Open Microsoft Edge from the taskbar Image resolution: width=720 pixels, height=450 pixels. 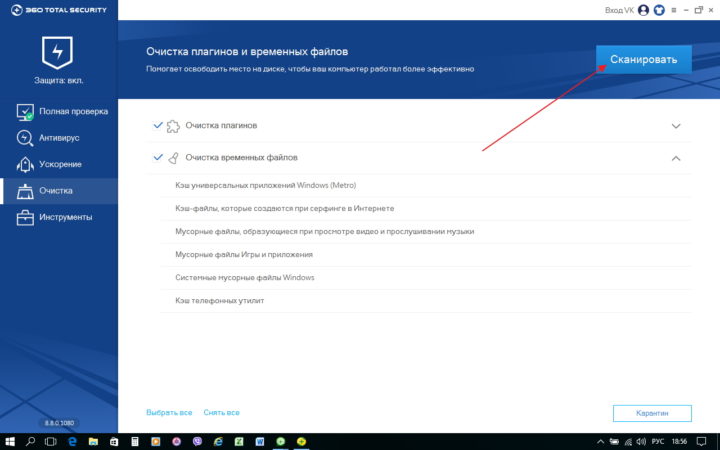click(x=72, y=442)
